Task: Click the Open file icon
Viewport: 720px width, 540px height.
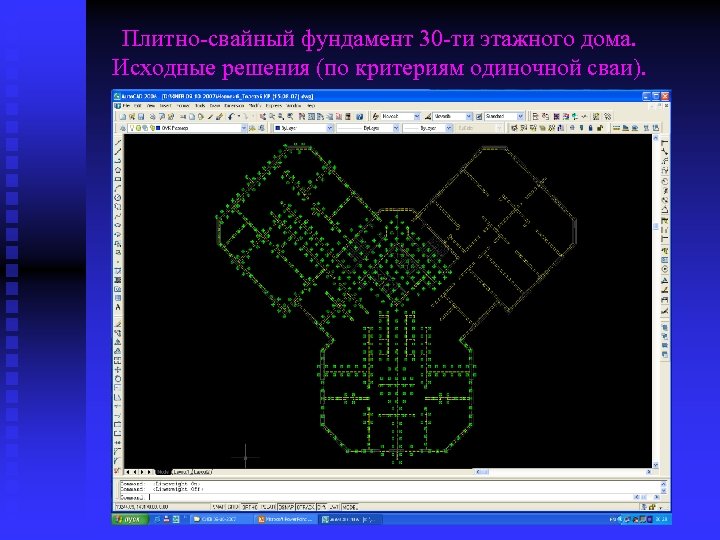Action: point(132,117)
